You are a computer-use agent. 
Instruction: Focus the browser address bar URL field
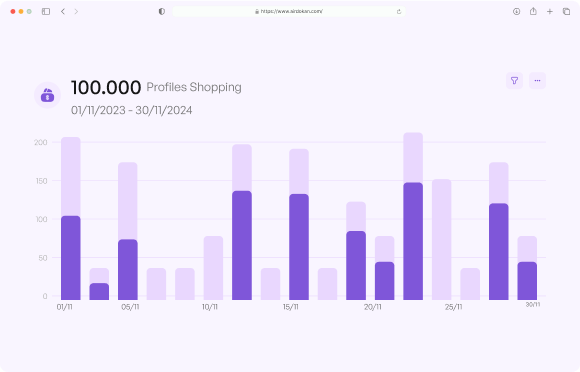click(x=289, y=11)
